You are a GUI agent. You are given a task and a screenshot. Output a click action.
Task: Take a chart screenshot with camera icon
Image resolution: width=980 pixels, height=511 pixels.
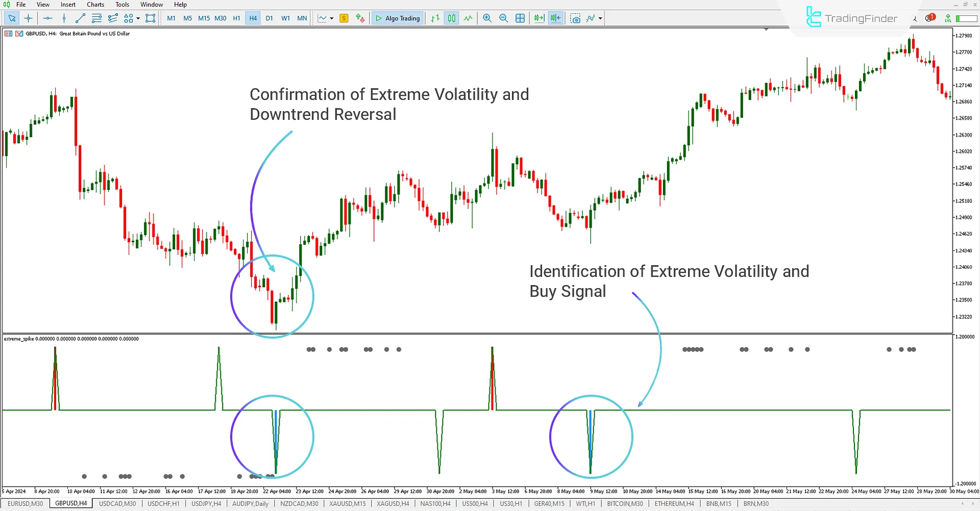coord(575,18)
